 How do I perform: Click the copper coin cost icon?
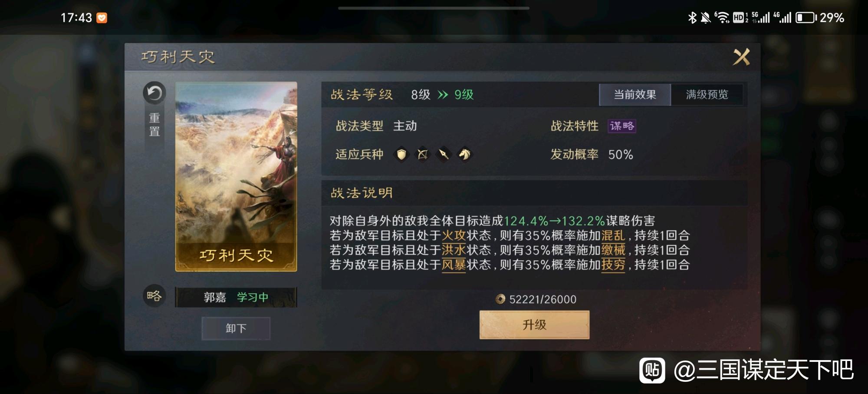coord(500,299)
